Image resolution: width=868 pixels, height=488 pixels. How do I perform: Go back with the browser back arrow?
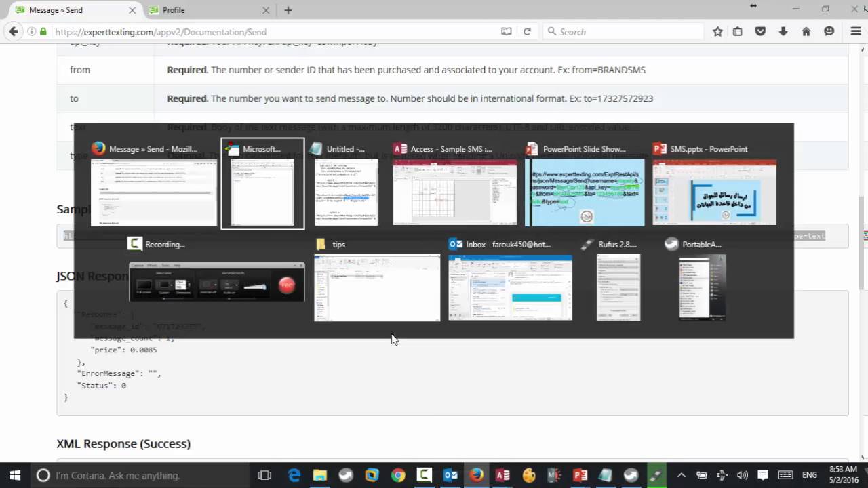click(x=13, y=31)
